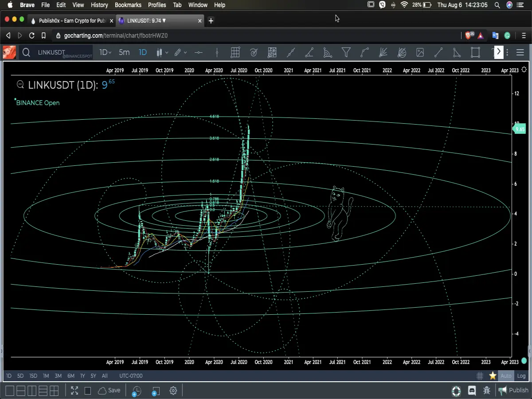This screenshot has height=399, width=532.
Task: Open the Profiles menu
Action: [157, 5]
